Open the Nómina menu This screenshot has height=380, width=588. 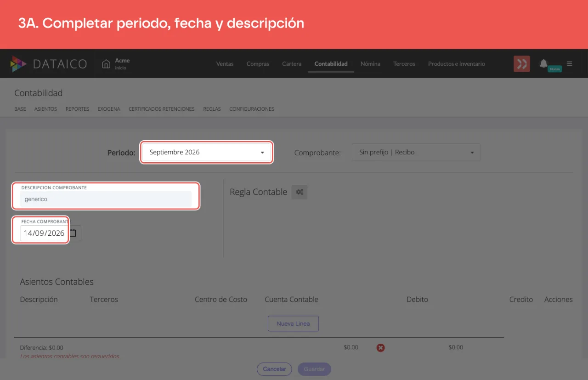[x=370, y=64]
